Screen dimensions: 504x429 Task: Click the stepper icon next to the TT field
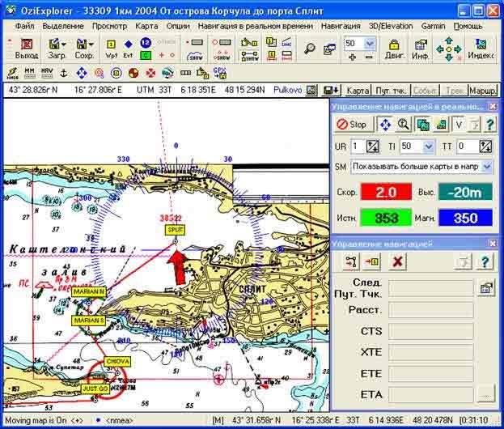pos(485,147)
